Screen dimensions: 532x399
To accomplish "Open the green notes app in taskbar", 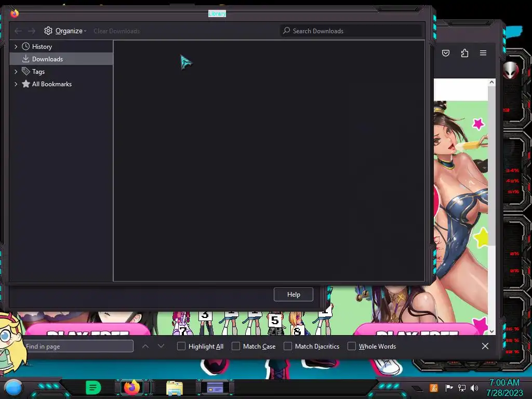I will (94, 388).
